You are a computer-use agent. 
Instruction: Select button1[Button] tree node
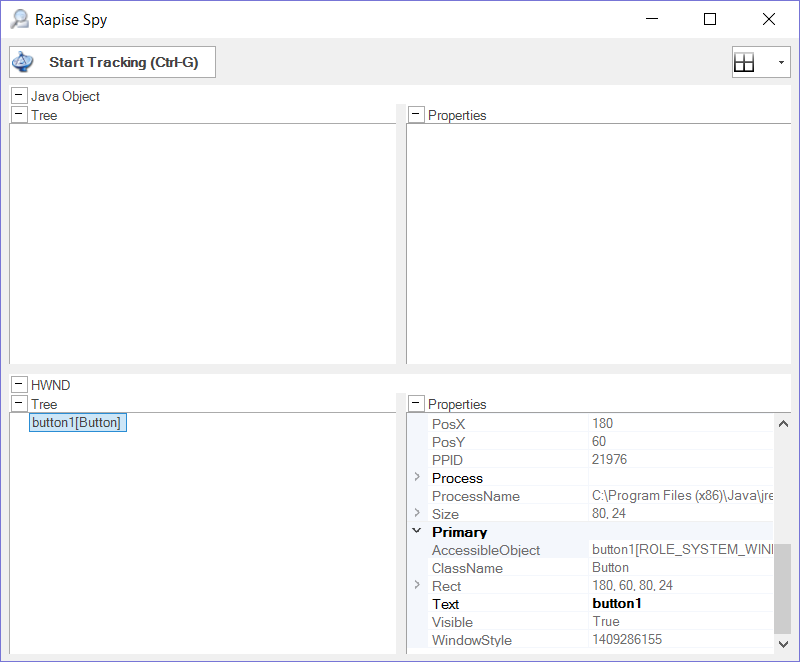coord(77,423)
